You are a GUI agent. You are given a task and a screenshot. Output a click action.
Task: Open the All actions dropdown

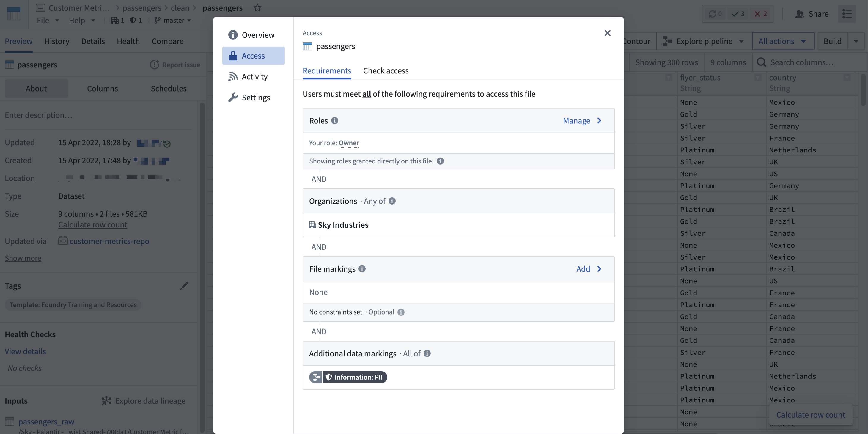783,41
